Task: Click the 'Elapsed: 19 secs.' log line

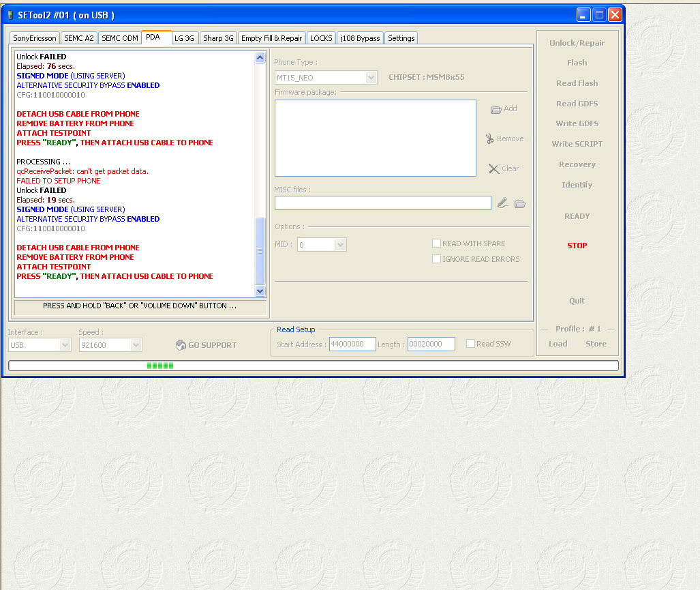Action: click(x=46, y=200)
